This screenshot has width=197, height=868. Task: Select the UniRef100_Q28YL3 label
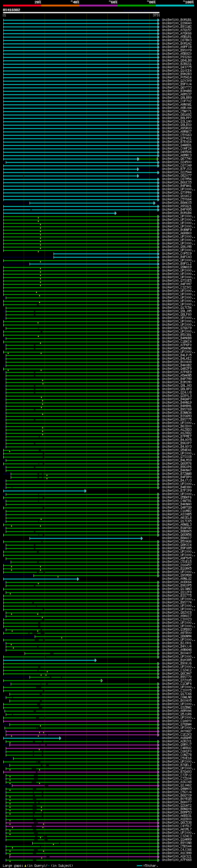point(176,396)
